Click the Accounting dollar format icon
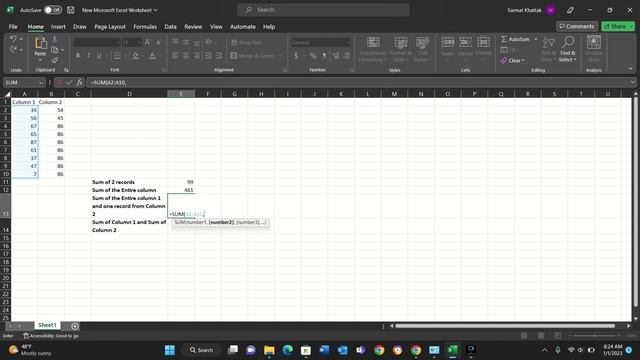The width and height of the screenshot is (640, 360). pos(296,56)
